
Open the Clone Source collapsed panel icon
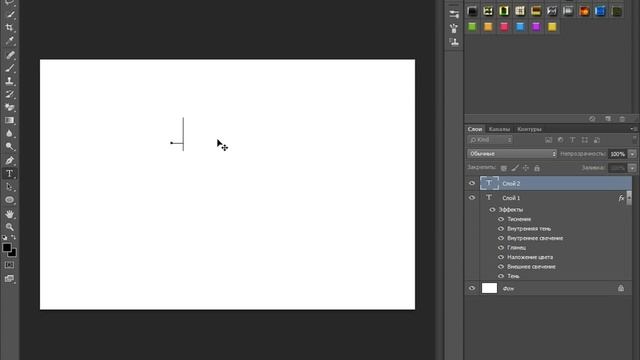[454, 42]
